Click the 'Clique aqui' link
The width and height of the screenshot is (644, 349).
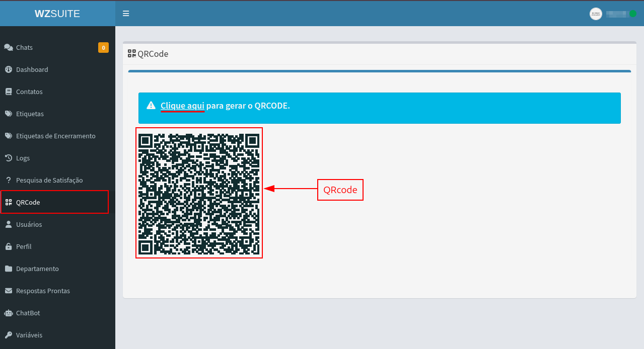coord(182,106)
